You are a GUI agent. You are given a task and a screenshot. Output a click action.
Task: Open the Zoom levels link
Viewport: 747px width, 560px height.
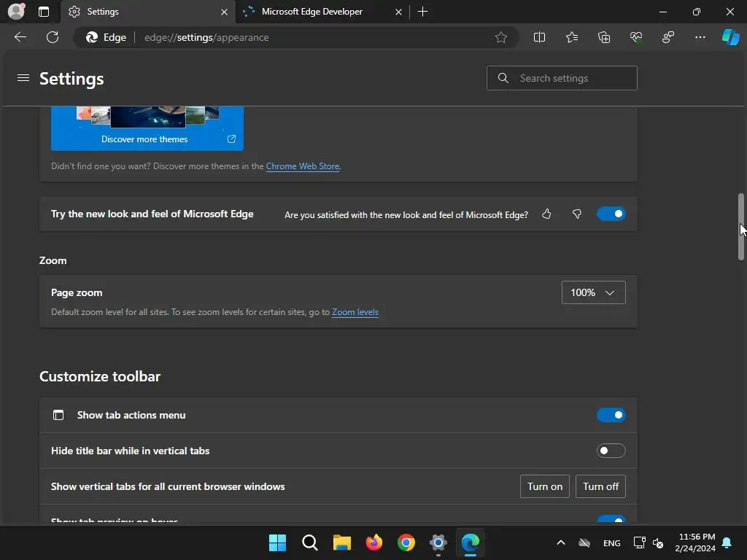tap(355, 312)
